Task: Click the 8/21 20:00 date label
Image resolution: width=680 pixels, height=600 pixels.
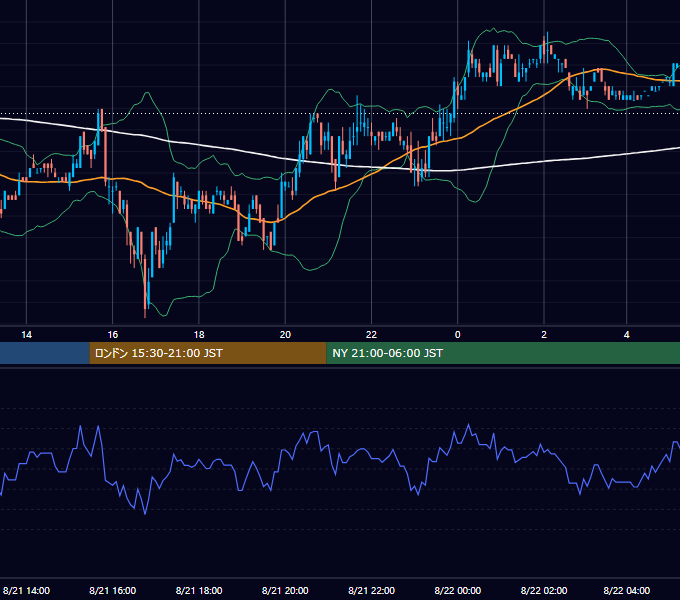Action: click(285, 590)
